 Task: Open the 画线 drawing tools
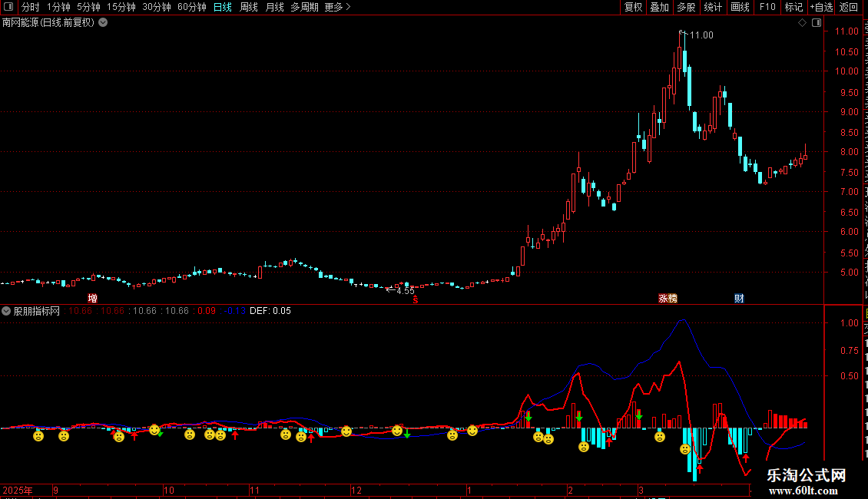[x=740, y=7]
